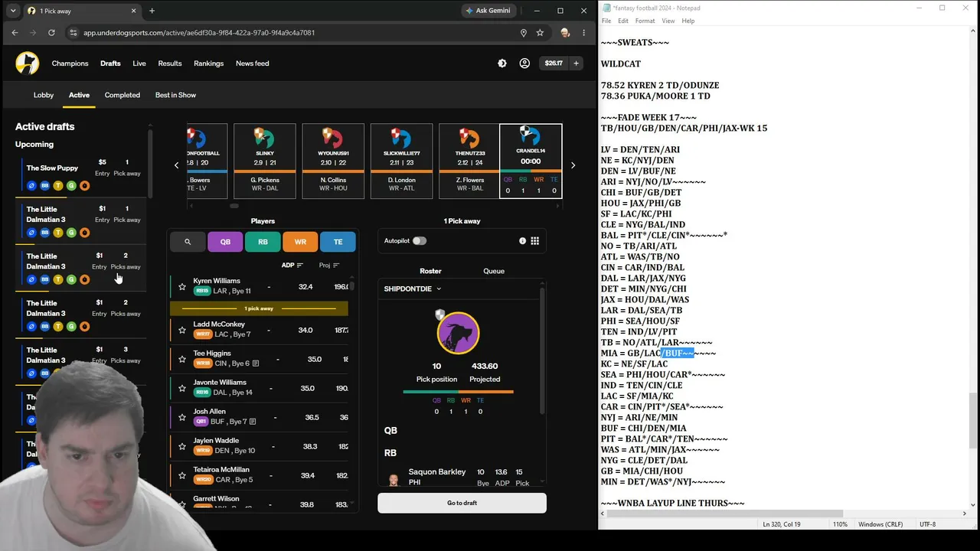View site information in address bar
Image resolution: width=980 pixels, height=551 pixels.
[x=73, y=33]
